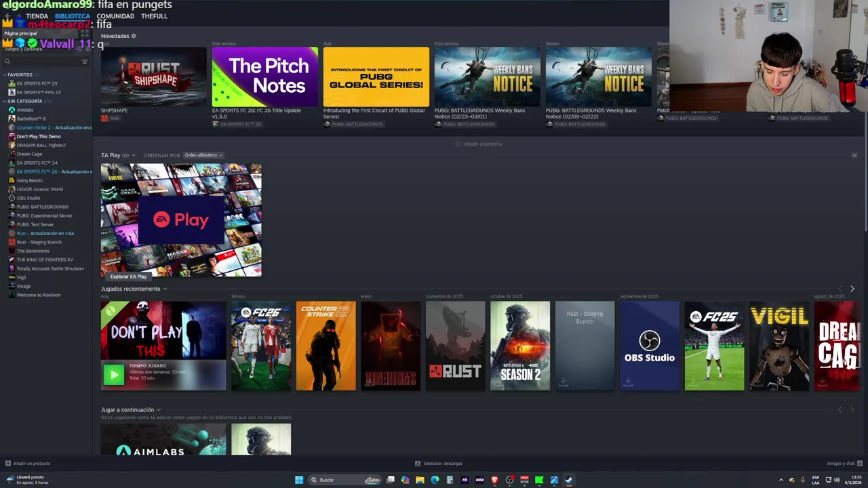Select EA SPORTS FC 26 game cover
The width and height of the screenshot is (868, 488).
[x=261, y=346]
